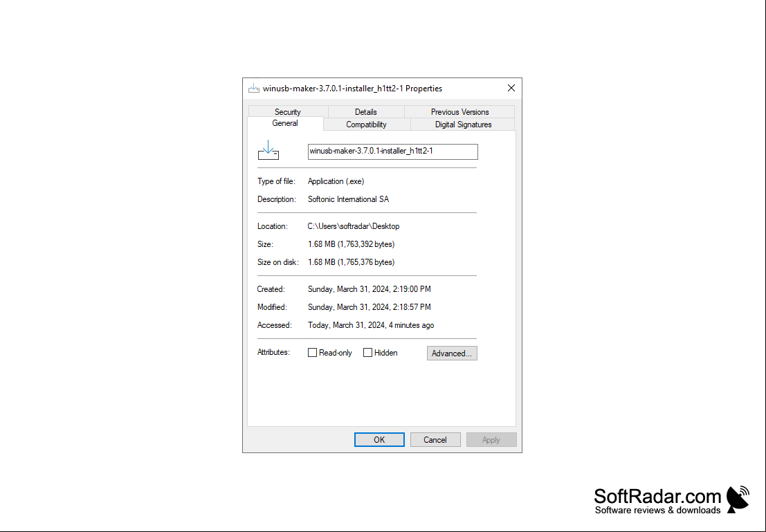Click the title bar installer icon
This screenshot has width=766, height=532.
click(253, 89)
